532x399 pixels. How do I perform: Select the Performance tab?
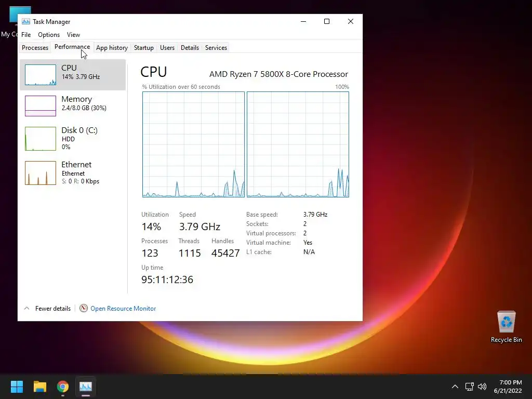(x=72, y=47)
